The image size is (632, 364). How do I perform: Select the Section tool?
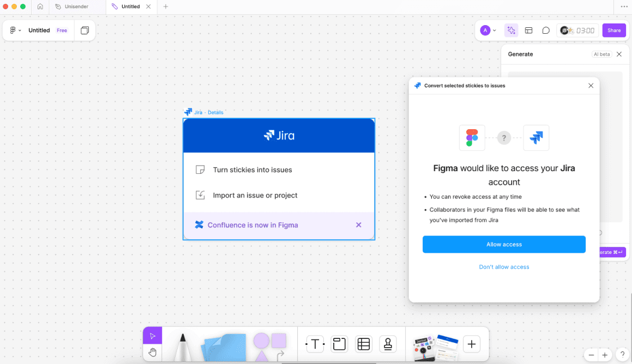pyautogui.click(x=339, y=344)
